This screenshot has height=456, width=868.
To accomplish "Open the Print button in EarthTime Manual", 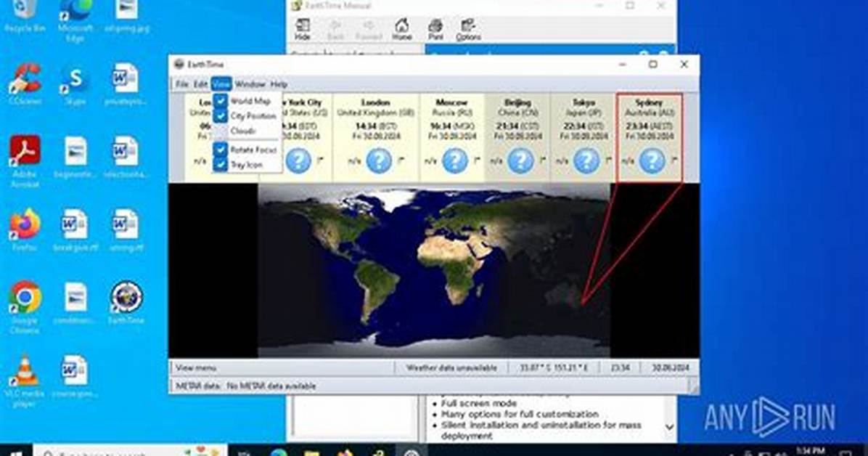I will tap(435, 29).
